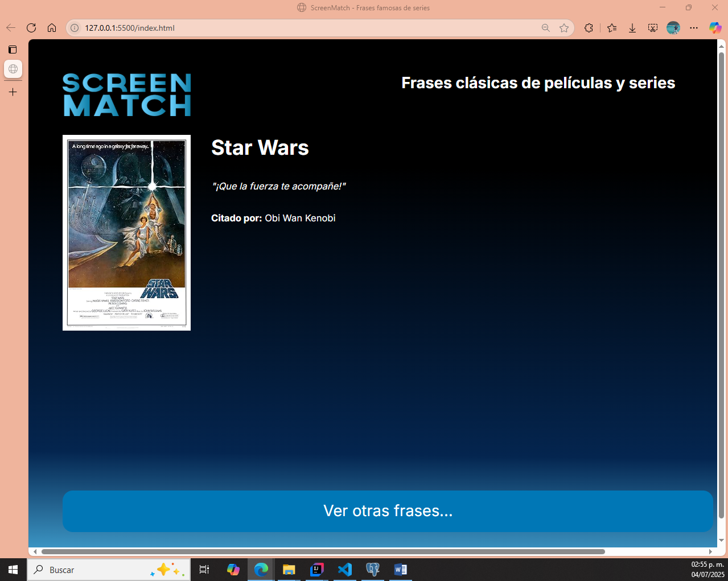Image resolution: width=728 pixels, height=581 pixels.
Task: Click the quote "¡Que la fuerza te acompañe!"
Action: point(279,186)
